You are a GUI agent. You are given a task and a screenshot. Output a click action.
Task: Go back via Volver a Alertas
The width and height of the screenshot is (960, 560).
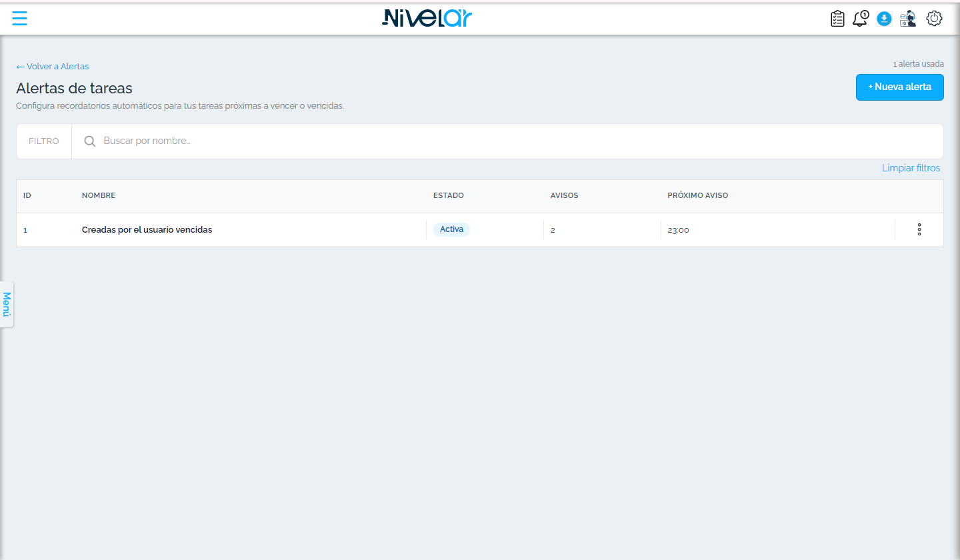tap(53, 67)
